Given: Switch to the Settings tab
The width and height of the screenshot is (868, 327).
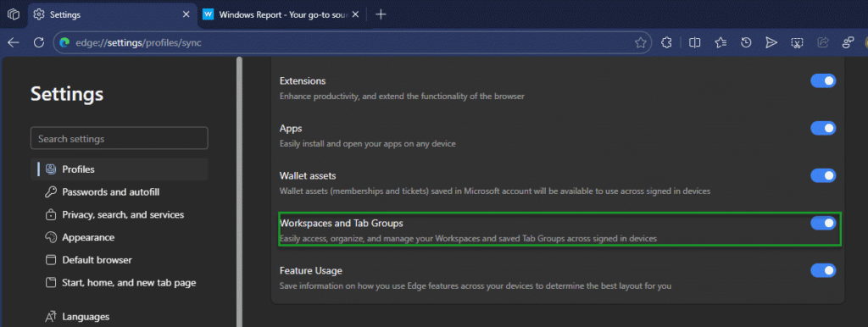Looking at the screenshot, I should [x=113, y=15].
